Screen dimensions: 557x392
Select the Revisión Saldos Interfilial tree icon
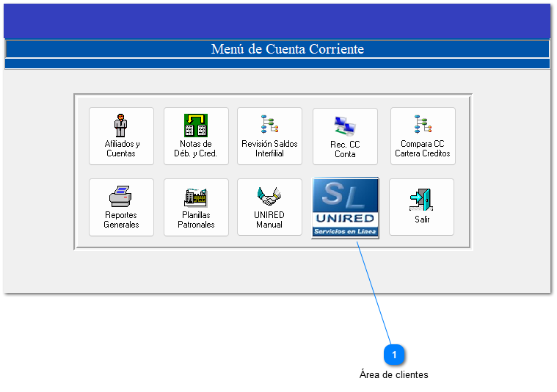click(269, 125)
